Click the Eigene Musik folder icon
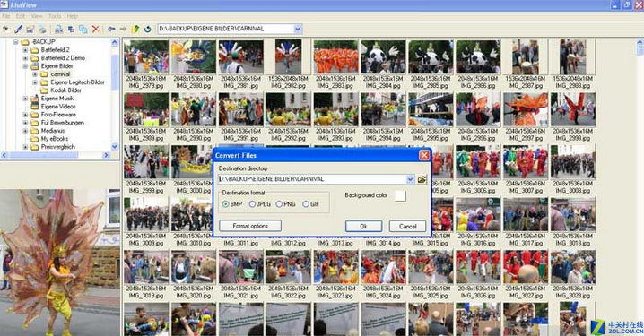644x336 pixels. pyautogui.click(x=35, y=99)
